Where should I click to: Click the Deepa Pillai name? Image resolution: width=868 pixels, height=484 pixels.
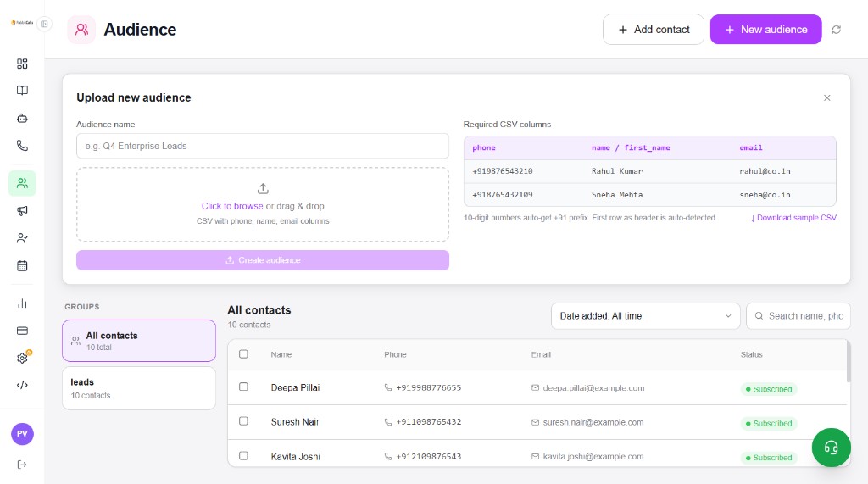pos(295,387)
